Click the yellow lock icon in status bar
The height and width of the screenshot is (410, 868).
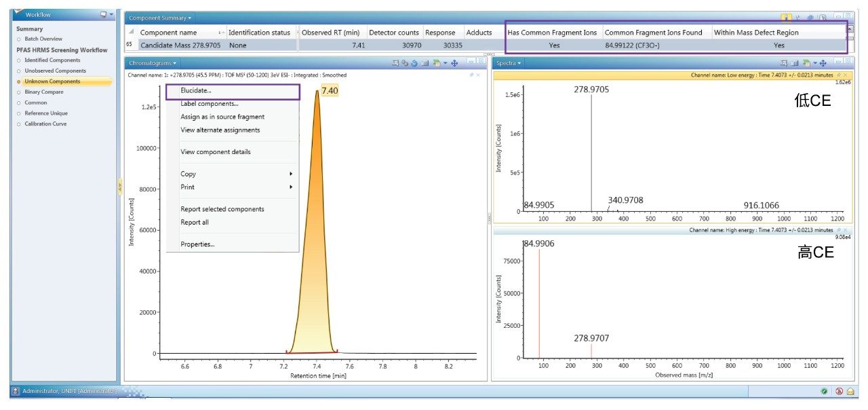(850, 392)
